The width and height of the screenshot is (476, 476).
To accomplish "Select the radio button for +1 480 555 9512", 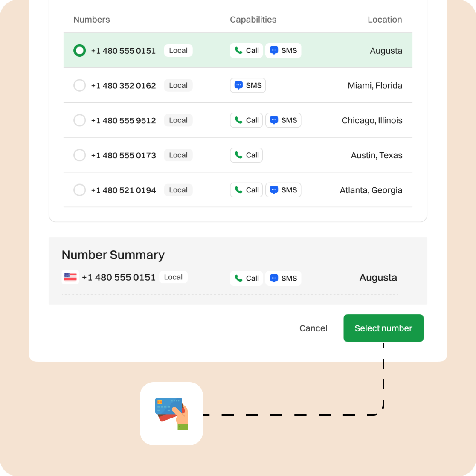I will point(80,120).
